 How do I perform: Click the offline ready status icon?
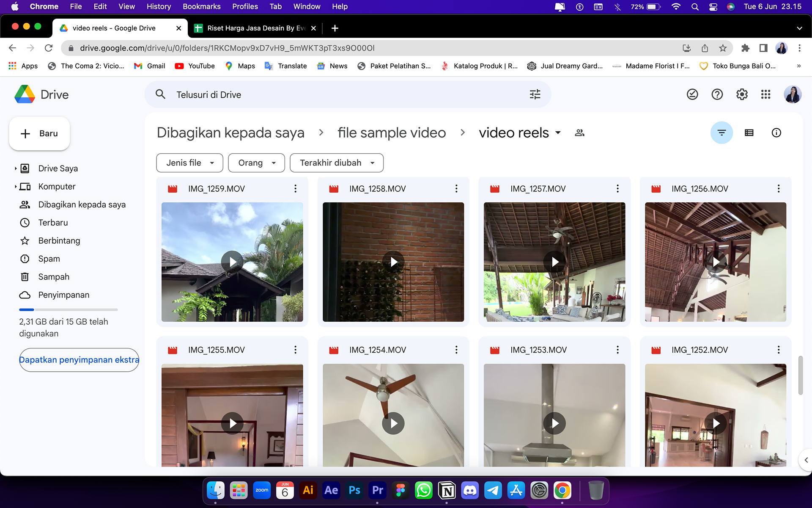click(x=692, y=94)
